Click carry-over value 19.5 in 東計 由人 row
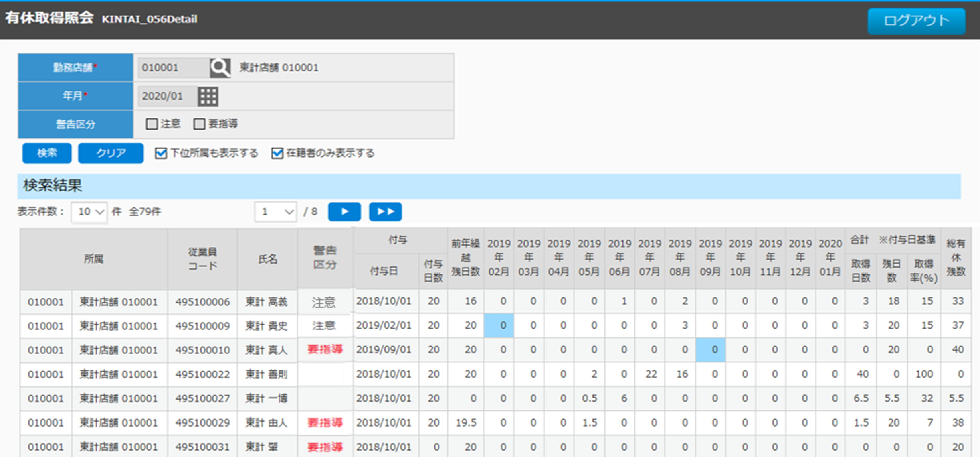This screenshot has width=980, height=457. pyautogui.click(x=466, y=422)
